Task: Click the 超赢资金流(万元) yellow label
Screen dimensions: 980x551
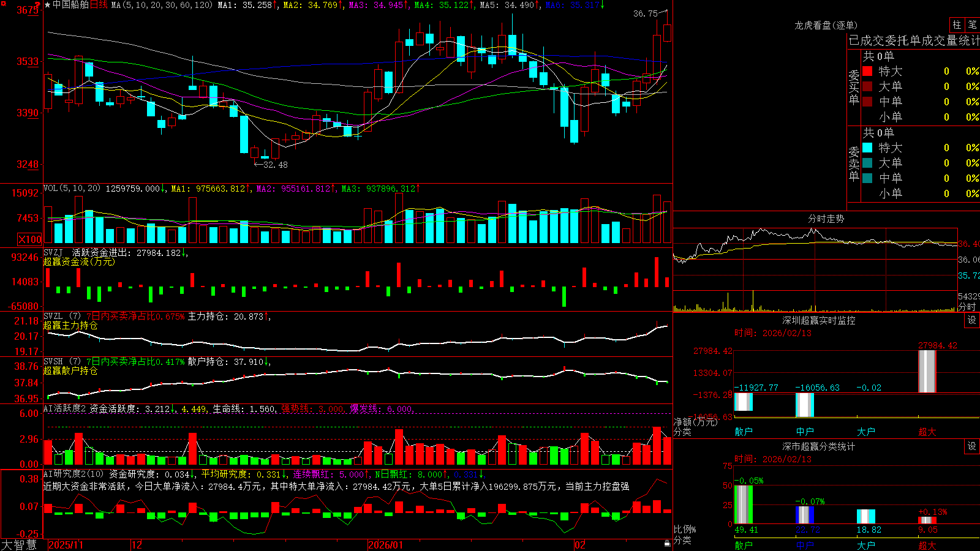Action: click(79, 261)
